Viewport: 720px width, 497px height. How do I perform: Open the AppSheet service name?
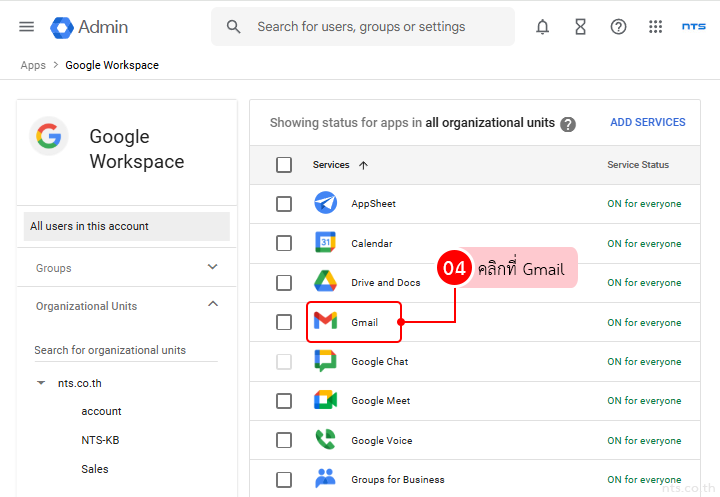pyautogui.click(x=373, y=203)
